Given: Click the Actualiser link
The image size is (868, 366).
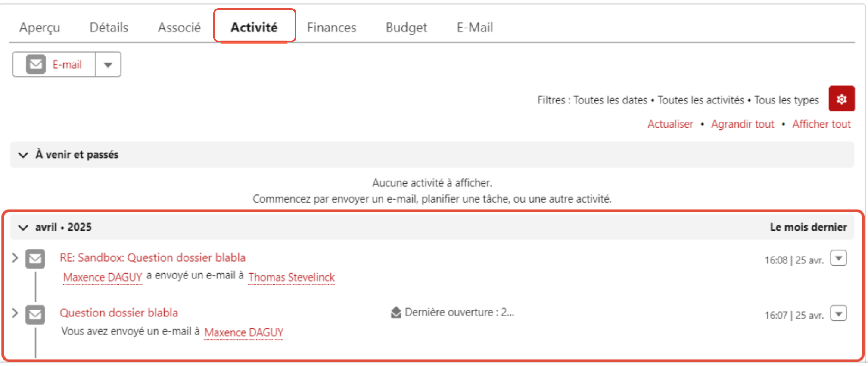Looking at the screenshot, I should [670, 124].
